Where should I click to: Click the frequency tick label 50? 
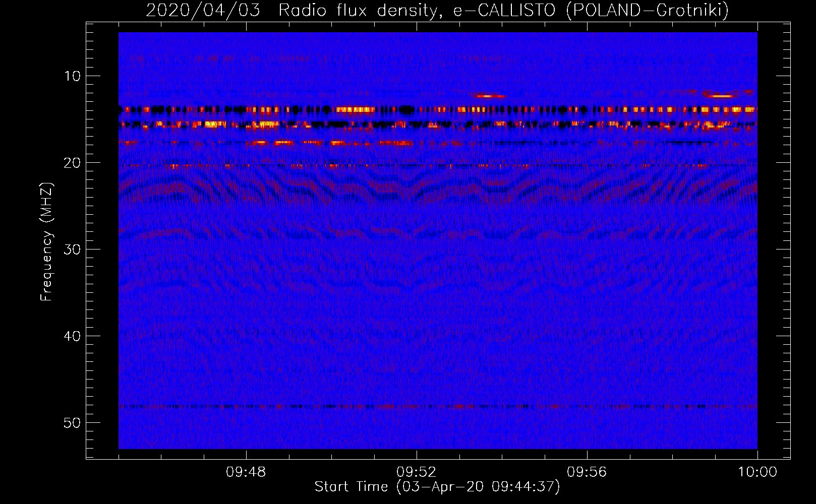coord(73,423)
